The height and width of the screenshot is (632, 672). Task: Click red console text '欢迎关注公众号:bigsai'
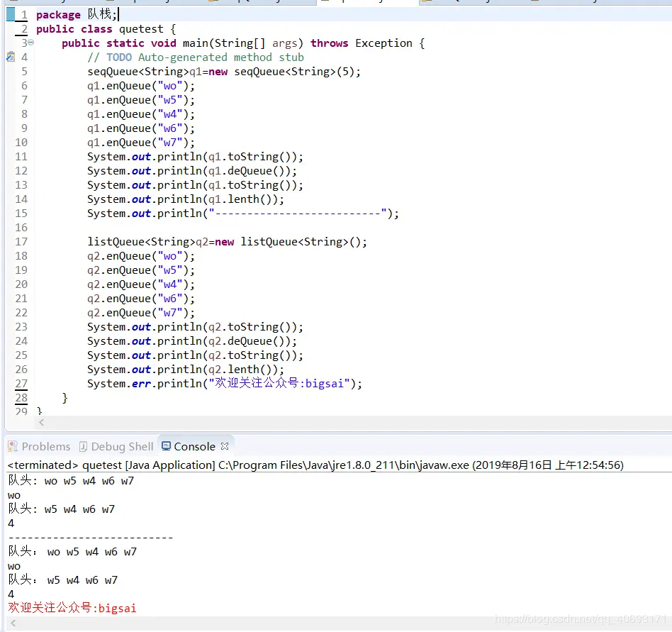72,608
